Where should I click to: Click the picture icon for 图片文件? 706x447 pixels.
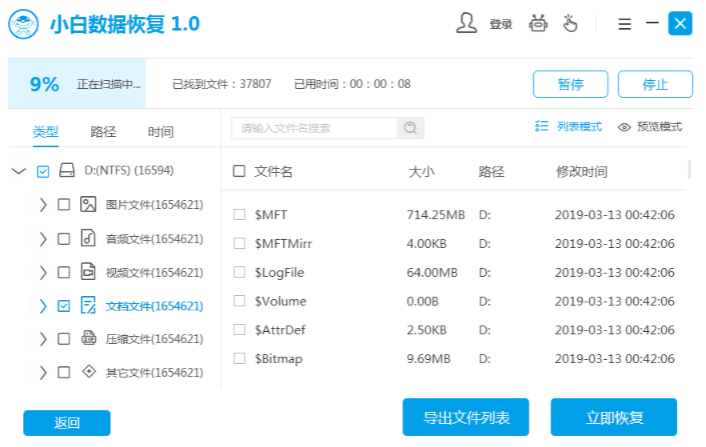[x=88, y=204]
